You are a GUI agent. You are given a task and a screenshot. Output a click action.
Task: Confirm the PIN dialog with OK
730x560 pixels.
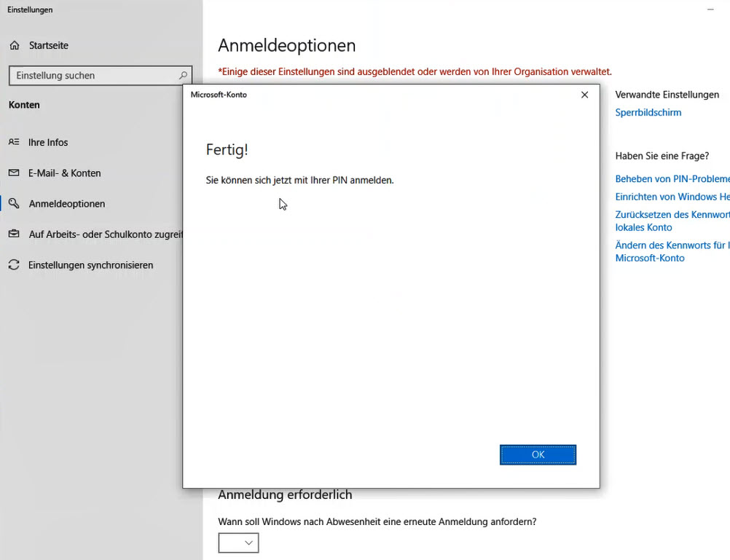[x=538, y=454]
